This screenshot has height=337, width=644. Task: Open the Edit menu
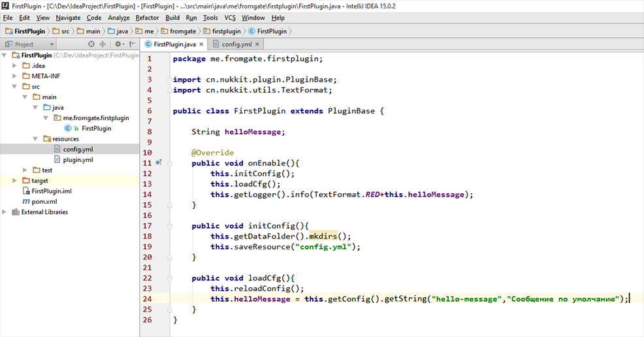pyautogui.click(x=24, y=18)
